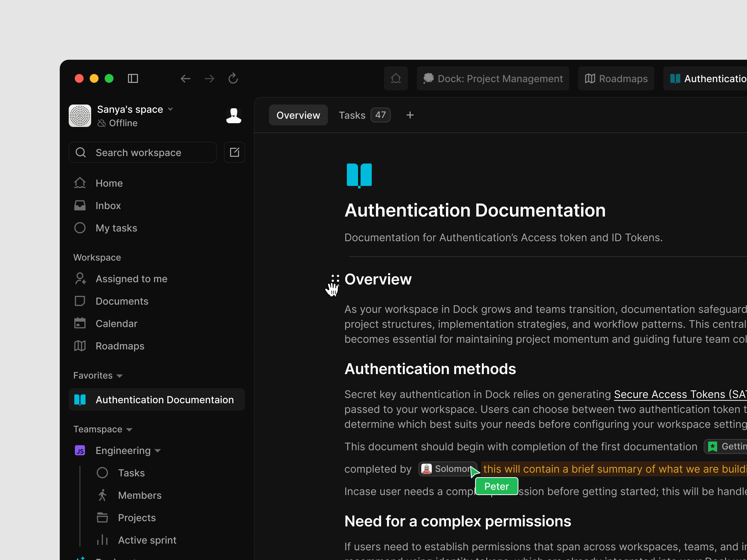Click the Assigned to me icon
Screen dimensions: 747x560
tap(80, 279)
